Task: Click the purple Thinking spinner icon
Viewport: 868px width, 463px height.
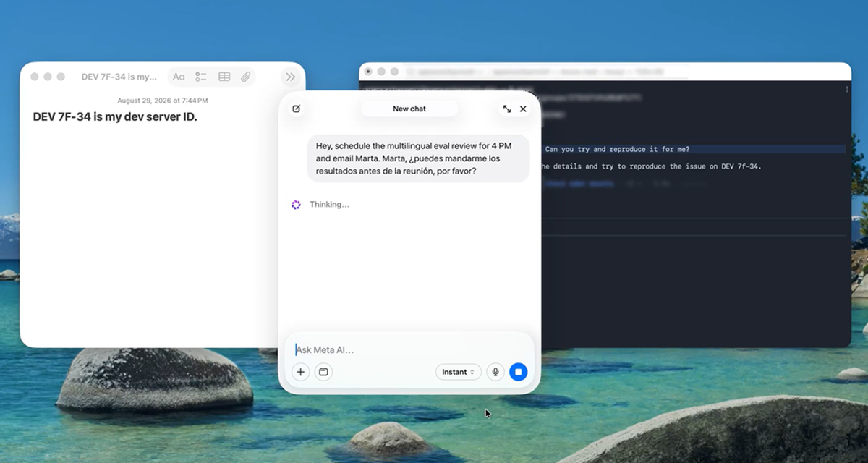Action: (296, 205)
